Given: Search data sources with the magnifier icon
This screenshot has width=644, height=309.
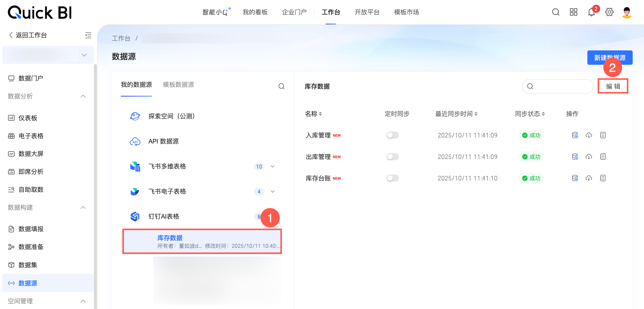Looking at the screenshot, I should click(x=281, y=86).
